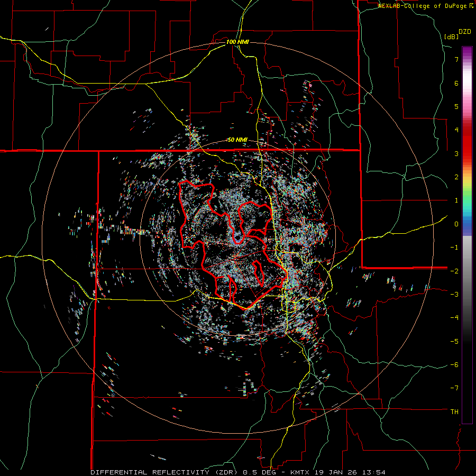Click the gray band near -2 dB

[467, 271]
